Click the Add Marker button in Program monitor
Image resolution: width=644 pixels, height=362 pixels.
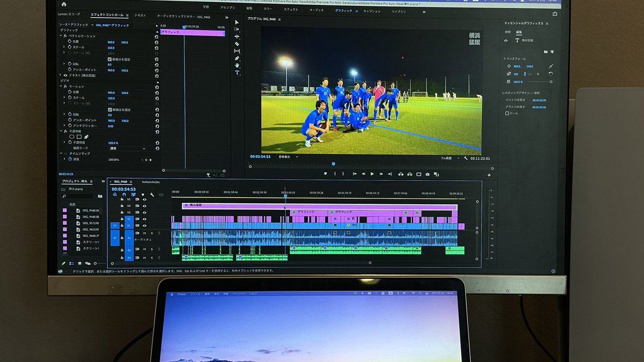click(325, 174)
